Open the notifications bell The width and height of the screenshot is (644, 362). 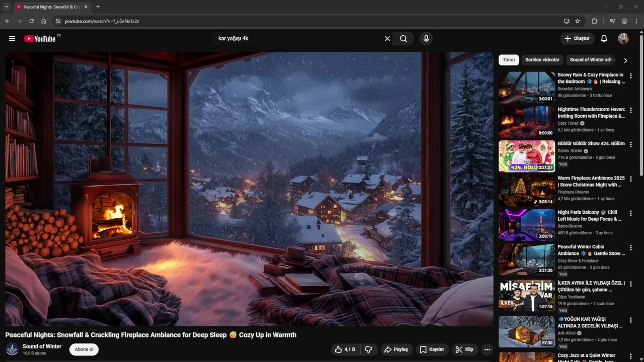pos(604,39)
